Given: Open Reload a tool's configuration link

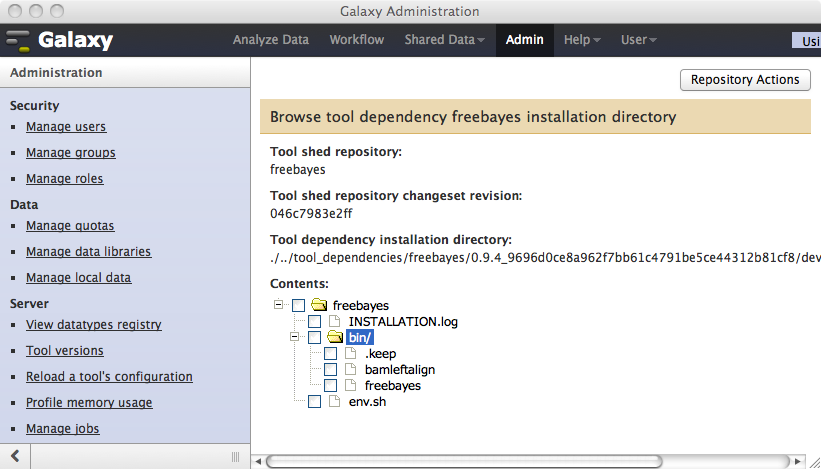Looking at the screenshot, I should point(109,376).
